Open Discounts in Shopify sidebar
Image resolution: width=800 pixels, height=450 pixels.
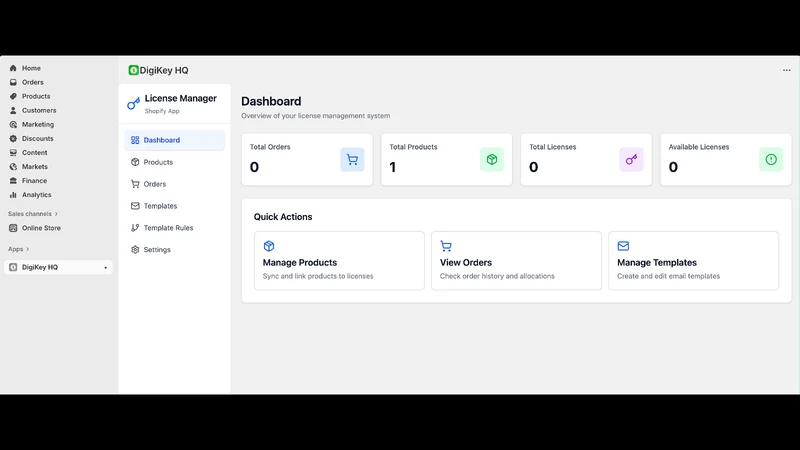pos(37,138)
